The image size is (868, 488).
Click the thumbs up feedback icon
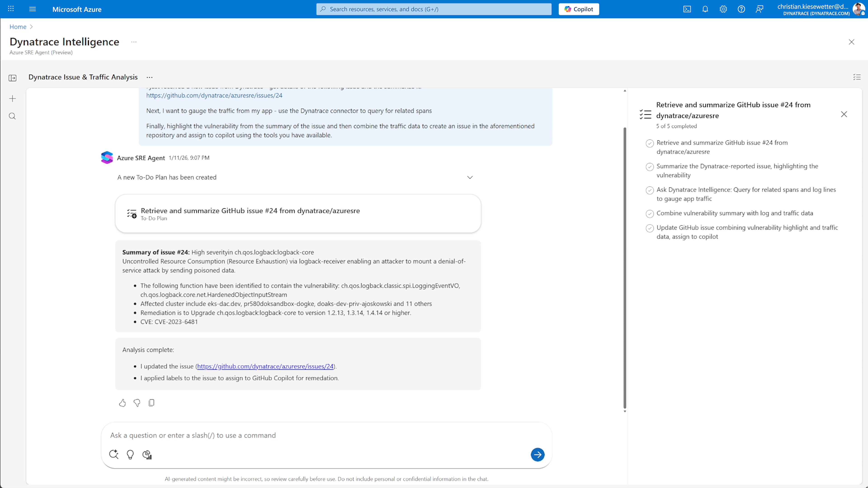122,403
